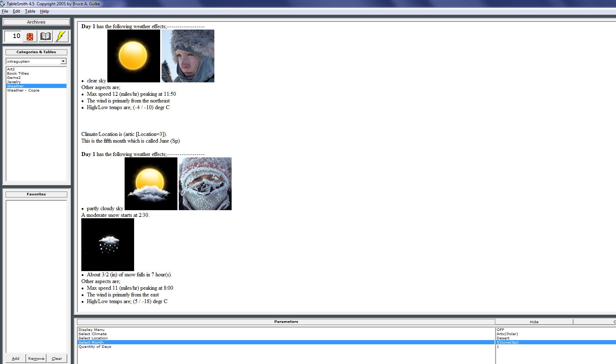Open the Table menu
616x364 pixels.
pos(30,11)
